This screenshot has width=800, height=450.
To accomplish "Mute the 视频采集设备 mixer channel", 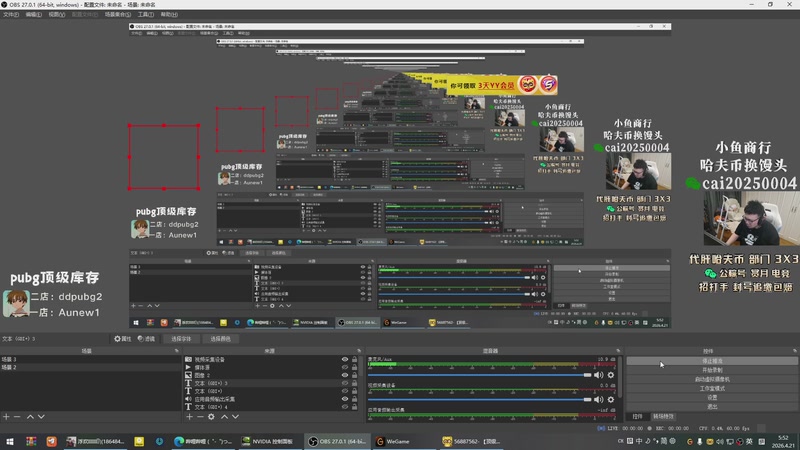I will click(598, 399).
